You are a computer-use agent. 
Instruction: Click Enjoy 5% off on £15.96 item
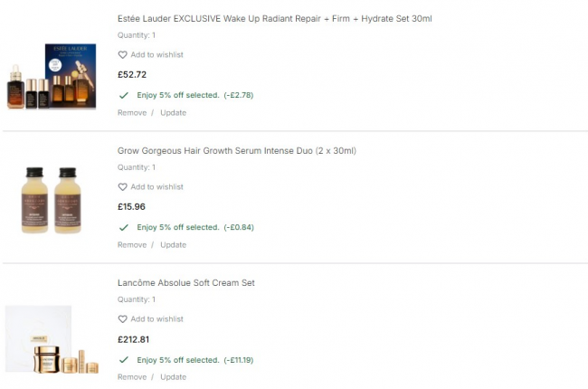click(178, 227)
